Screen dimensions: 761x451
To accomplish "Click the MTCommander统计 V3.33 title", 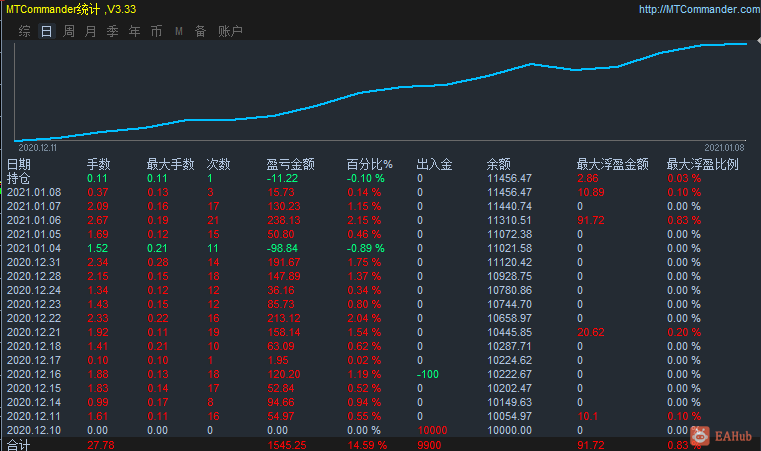I will (x=71, y=9).
